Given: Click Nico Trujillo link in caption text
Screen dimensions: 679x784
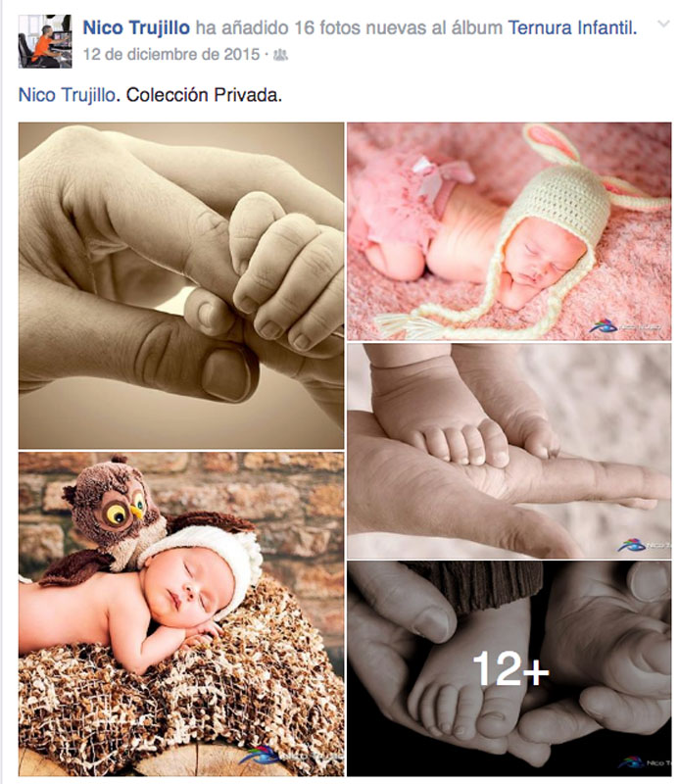Looking at the screenshot, I should pyautogui.click(x=67, y=94).
